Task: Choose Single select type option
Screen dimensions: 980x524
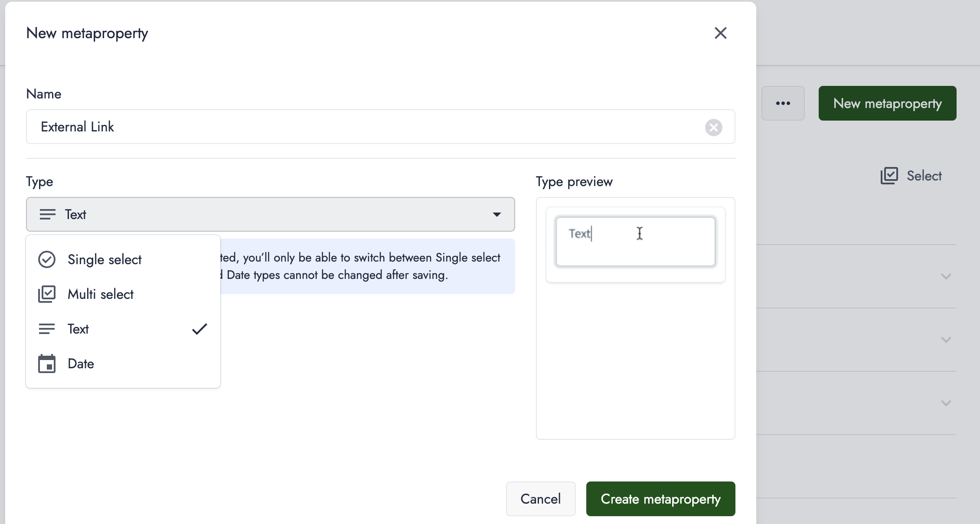Action: point(123,259)
